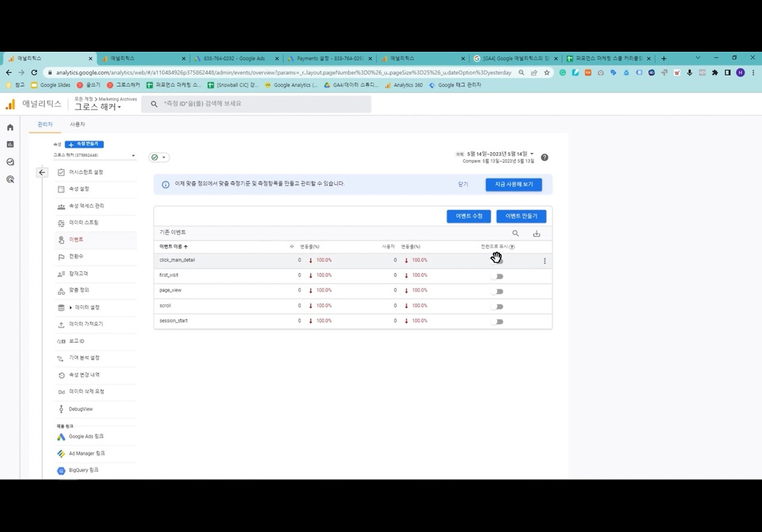Screen dimensions: 762x532
Task: Click the zoom magnifier icon in address bar
Action: [x=521, y=73]
